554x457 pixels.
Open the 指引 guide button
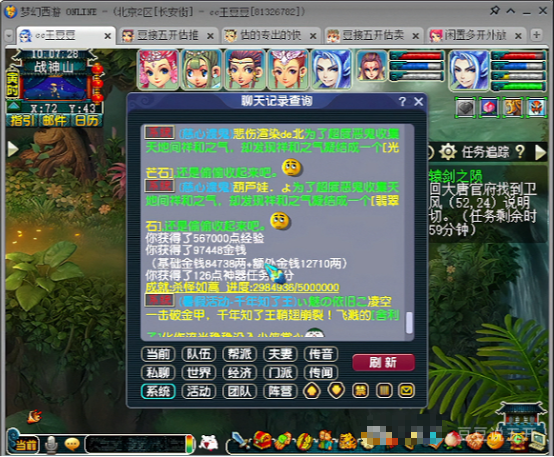(x=22, y=121)
